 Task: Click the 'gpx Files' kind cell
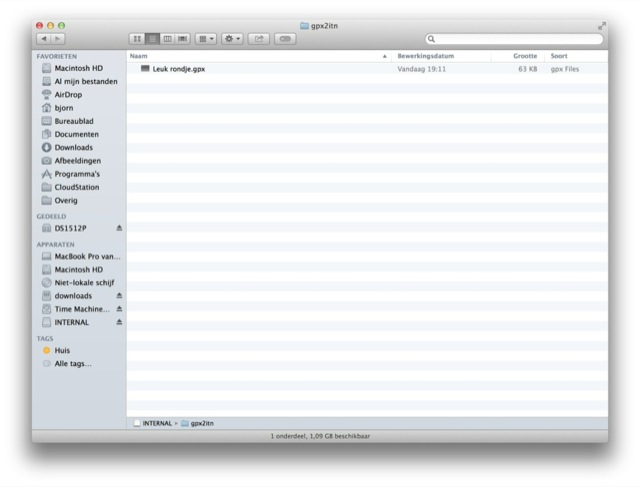[564, 69]
